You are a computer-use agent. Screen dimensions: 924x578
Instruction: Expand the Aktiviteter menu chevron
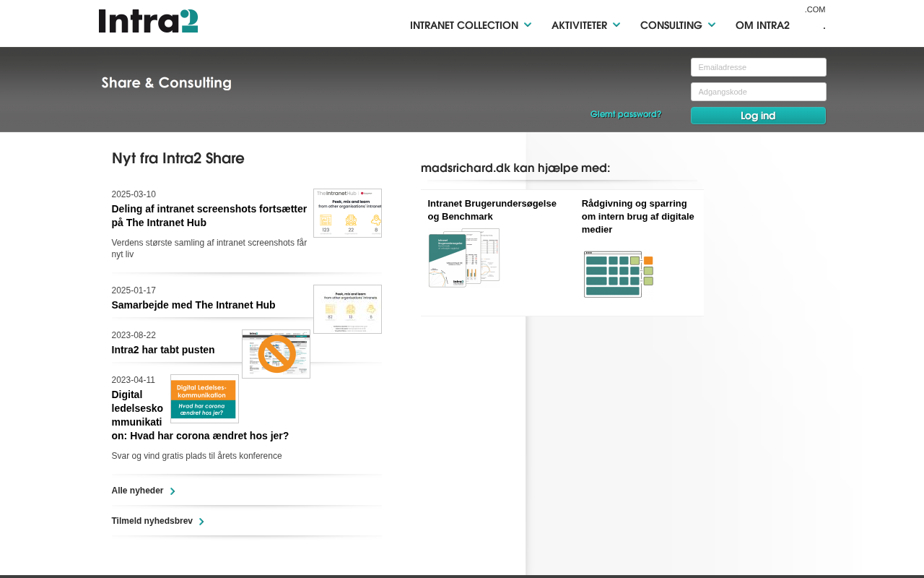point(616,25)
